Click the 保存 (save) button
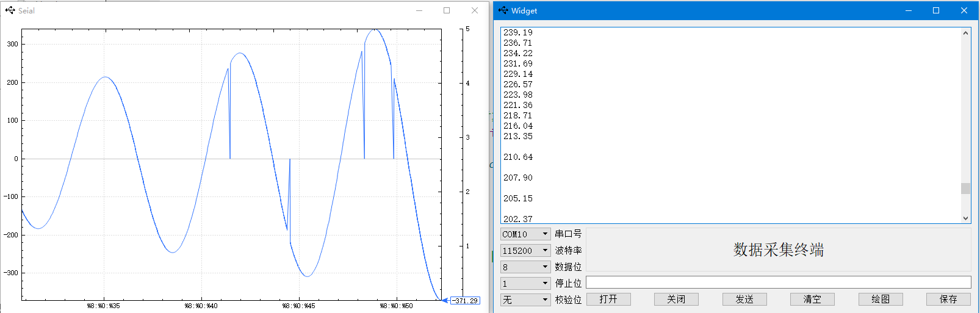This screenshot has height=313, width=980. [x=948, y=299]
